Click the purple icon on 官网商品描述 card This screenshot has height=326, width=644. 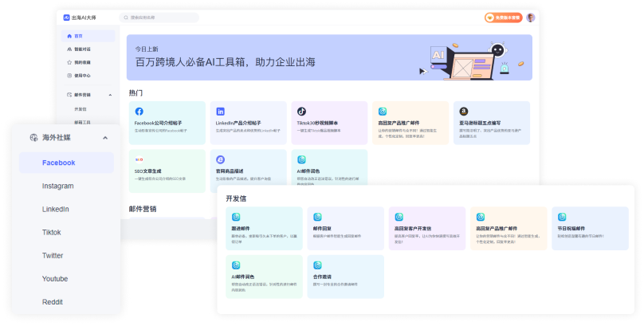click(x=221, y=159)
